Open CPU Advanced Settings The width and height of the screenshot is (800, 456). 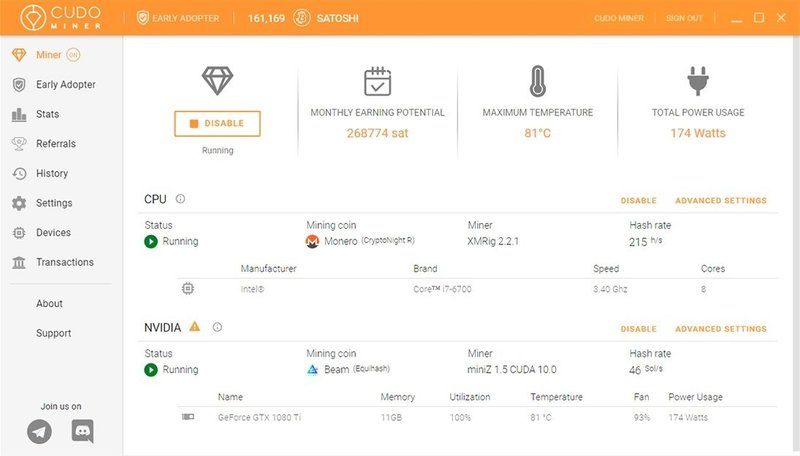721,200
